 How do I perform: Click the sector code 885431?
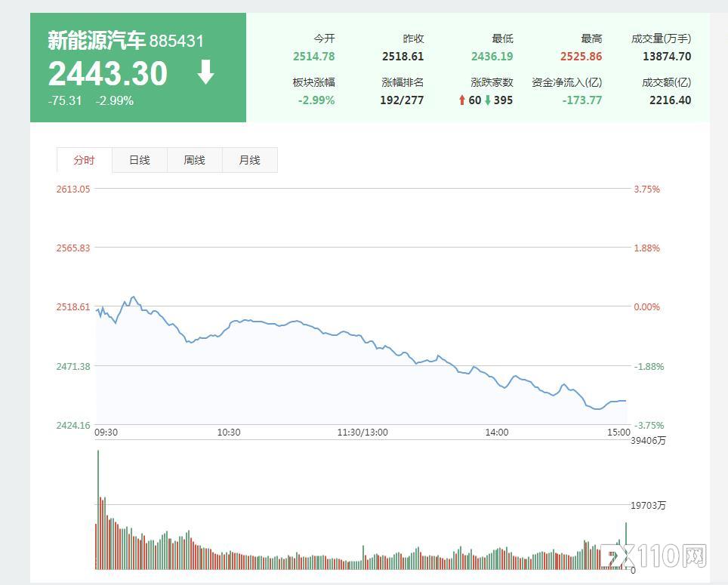point(177,42)
